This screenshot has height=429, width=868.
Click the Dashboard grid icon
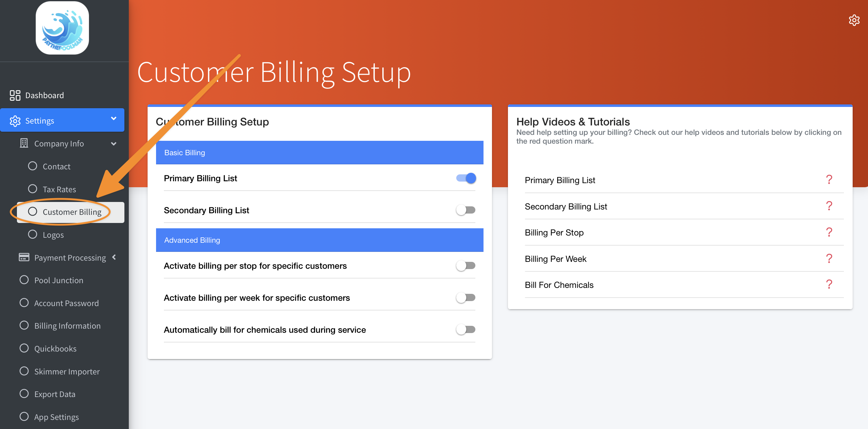coord(15,95)
